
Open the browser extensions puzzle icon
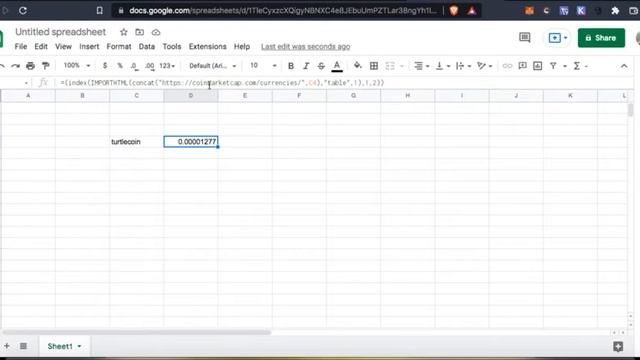615,11
